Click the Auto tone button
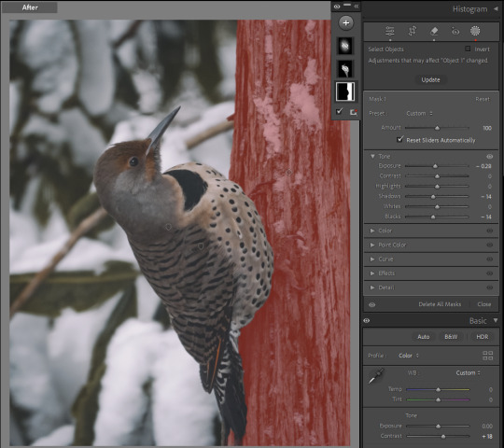This screenshot has height=448, width=504. 424,337
